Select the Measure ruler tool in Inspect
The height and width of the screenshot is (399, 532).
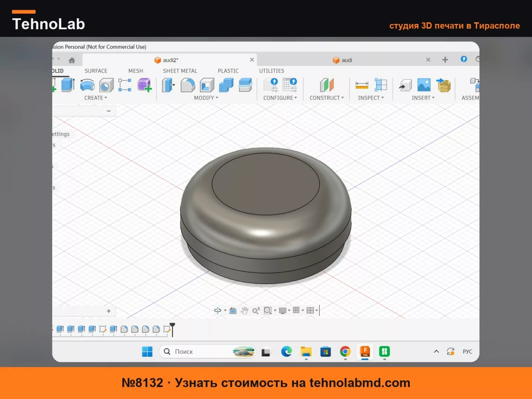(x=362, y=85)
